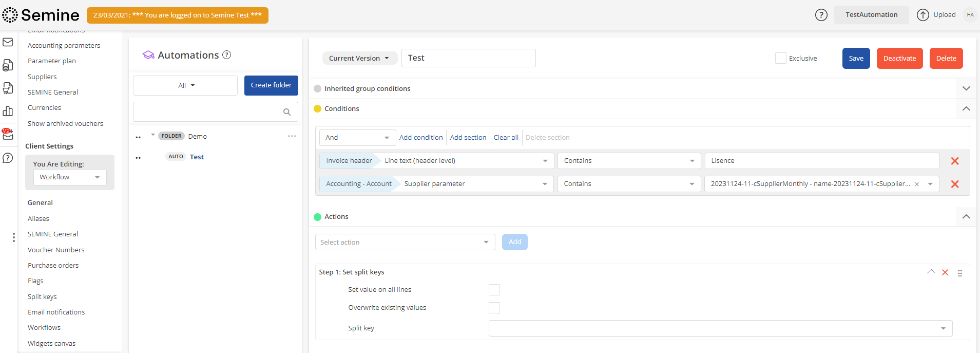Expand Inherited group conditions section
Viewport: 980px width, 353px height.
[966, 88]
